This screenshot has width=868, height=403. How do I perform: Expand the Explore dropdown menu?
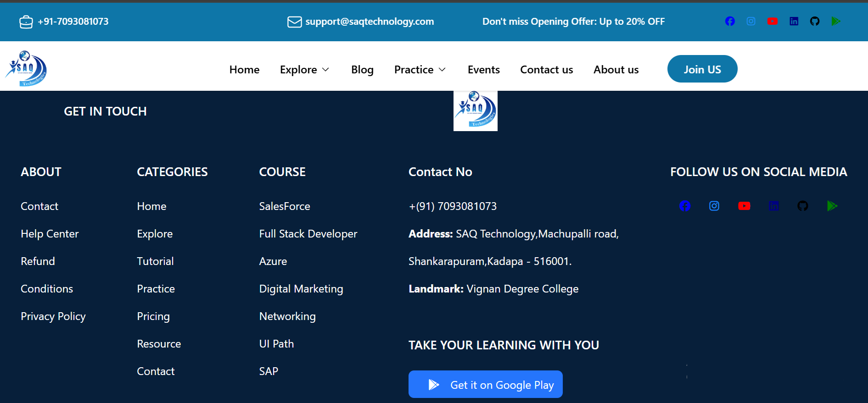click(304, 70)
